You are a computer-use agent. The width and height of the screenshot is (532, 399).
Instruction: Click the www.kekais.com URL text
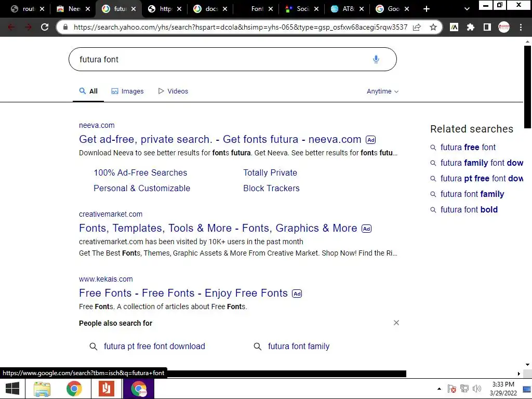(106, 279)
